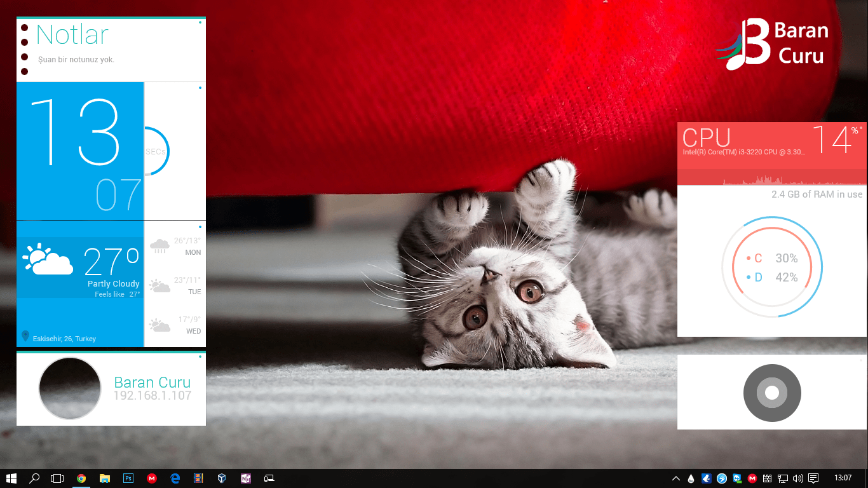Open the Action Center notifications
The image size is (868, 488).
click(813, 478)
